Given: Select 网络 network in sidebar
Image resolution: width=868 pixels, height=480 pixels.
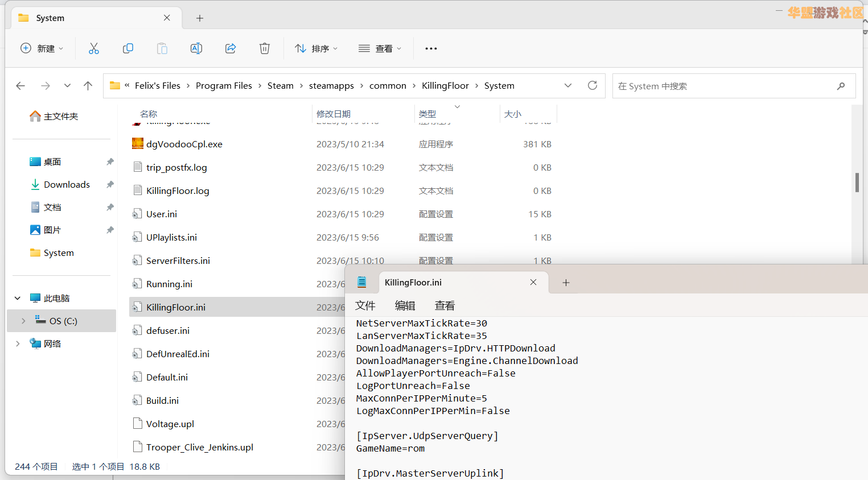Looking at the screenshot, I should [x=46, y=344].
